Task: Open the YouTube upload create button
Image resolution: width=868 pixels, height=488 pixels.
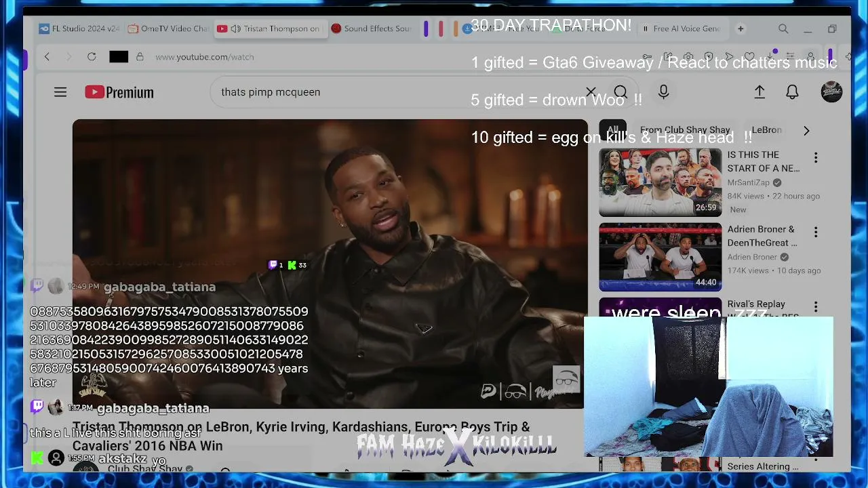Action: point(759,92)
